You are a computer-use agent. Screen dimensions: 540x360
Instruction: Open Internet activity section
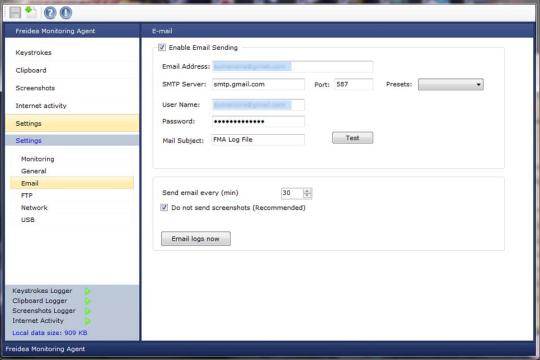tap(72, 106)
